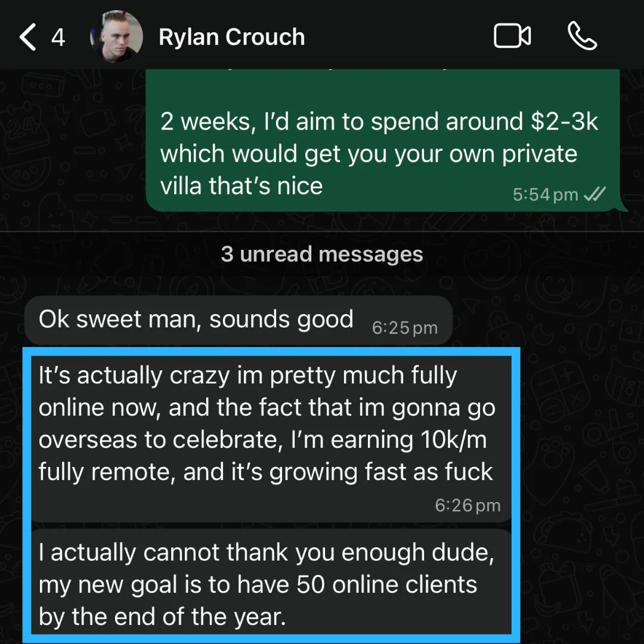The width and height of the screenshot is (644, 644).
Task: Tap the contact name Rylan Crouch
Action: 231,37
